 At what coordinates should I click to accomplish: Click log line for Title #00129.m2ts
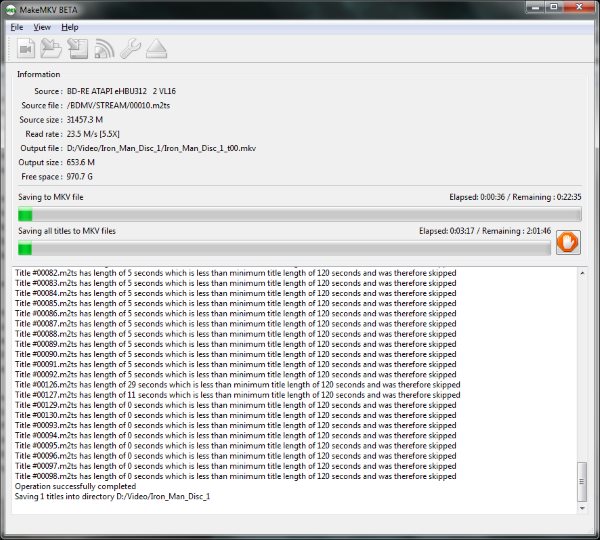pos(235,405)
